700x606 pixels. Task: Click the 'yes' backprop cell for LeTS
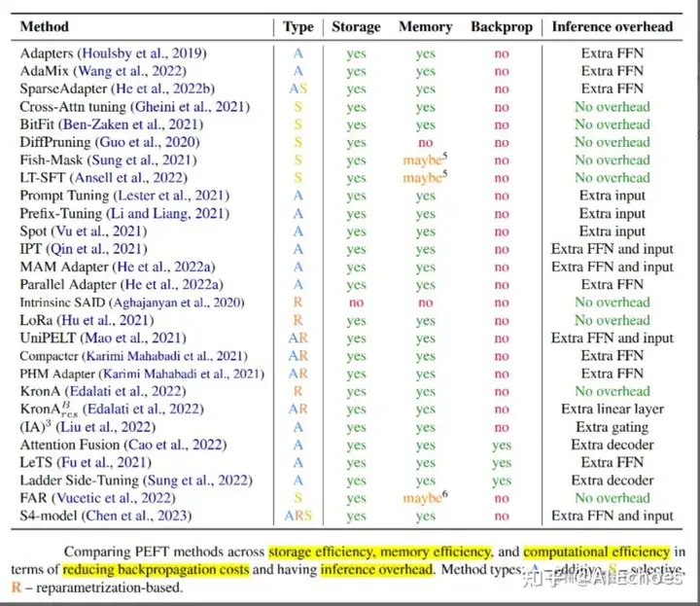tap(502, 464)
